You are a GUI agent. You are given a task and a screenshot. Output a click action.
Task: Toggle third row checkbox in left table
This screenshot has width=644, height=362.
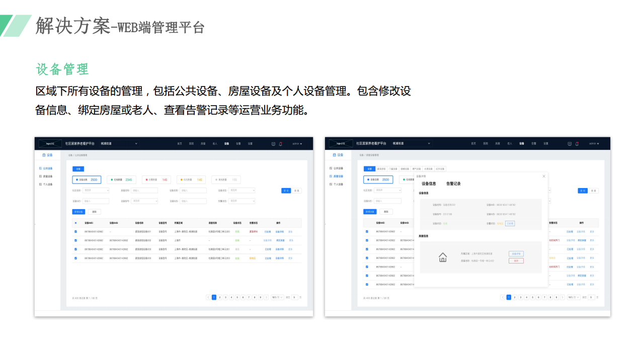[x=76, y=249]
